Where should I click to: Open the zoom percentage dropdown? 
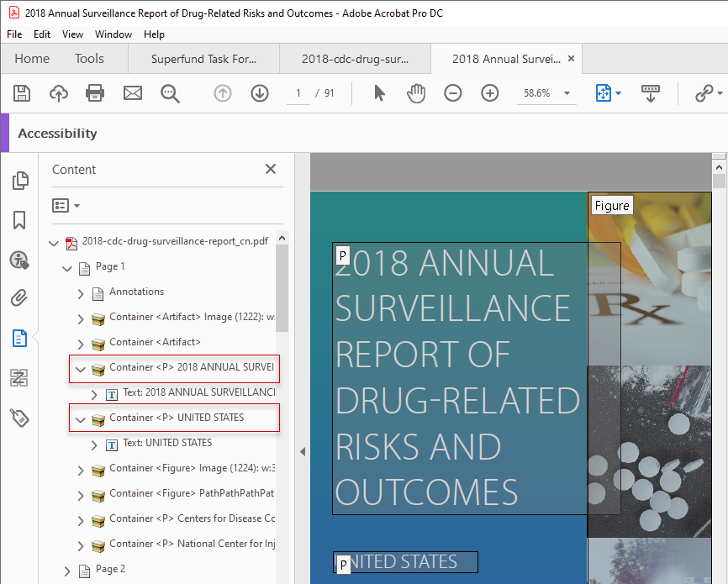pos(566,93)
